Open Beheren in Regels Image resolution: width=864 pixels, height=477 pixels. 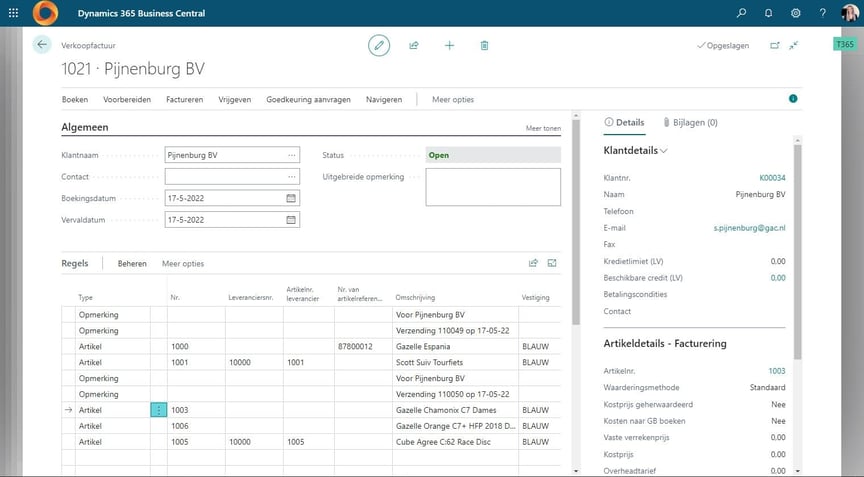[x=132, y=264]
